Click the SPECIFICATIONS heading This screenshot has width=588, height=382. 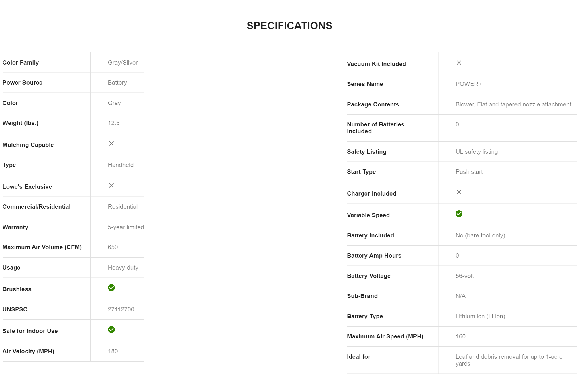(289, 26)
